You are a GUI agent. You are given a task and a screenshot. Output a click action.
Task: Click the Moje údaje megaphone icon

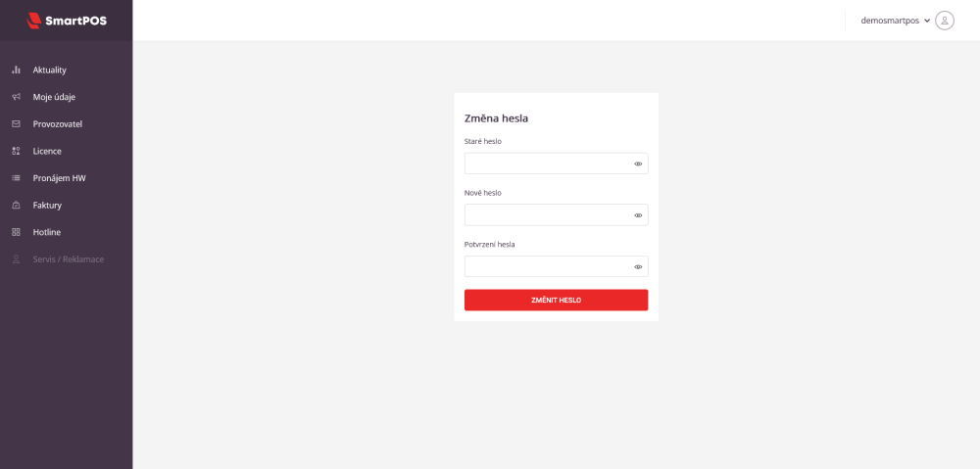point(16,97)
